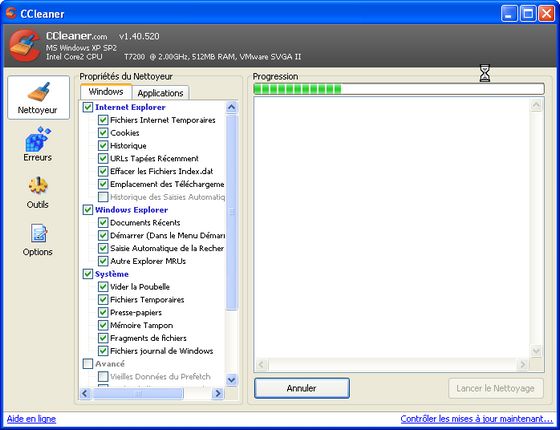Select the Système heading text

click(x=112, y=274)
